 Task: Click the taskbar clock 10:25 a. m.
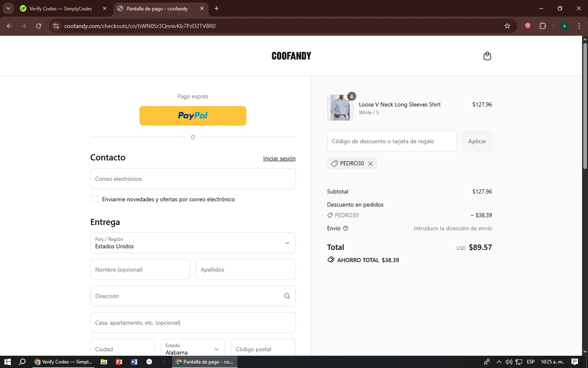click(552, 362)
